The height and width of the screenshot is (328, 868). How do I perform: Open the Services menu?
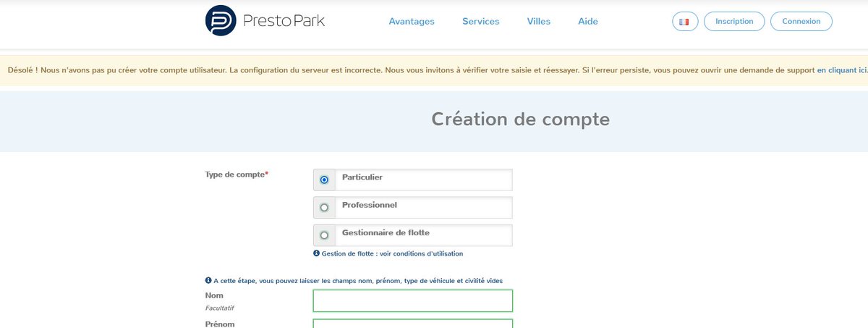[481, 22]
